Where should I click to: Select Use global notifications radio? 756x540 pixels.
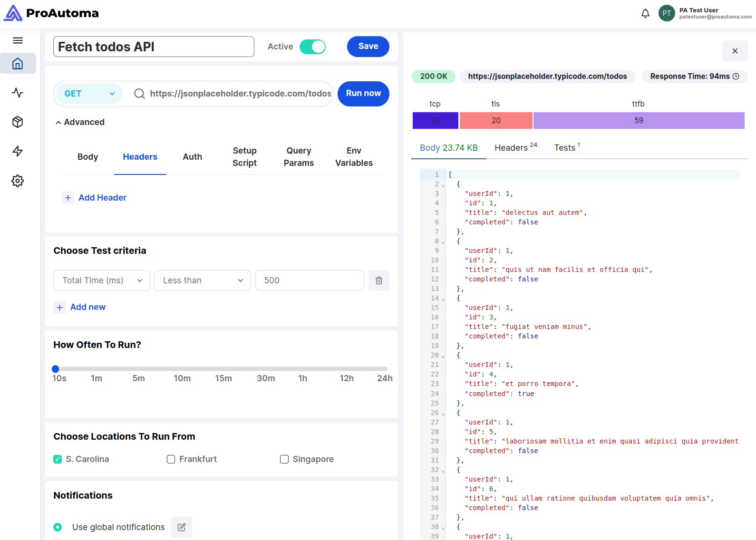point(58,527)
